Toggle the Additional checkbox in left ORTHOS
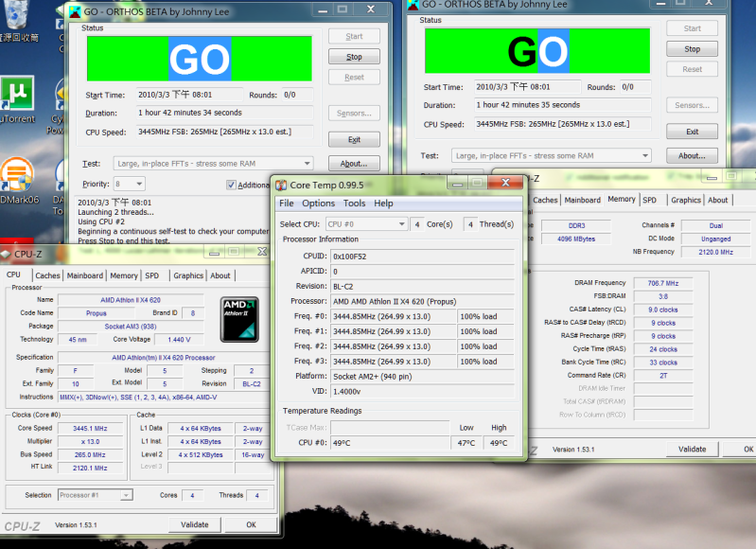756x549 pixels. point(232,185)
